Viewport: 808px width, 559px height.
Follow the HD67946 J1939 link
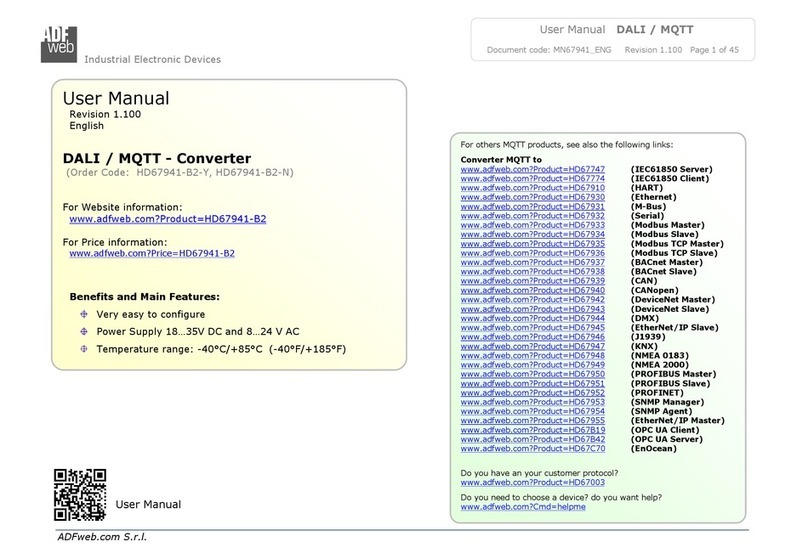pyautogui.click(x=533, y=337)
